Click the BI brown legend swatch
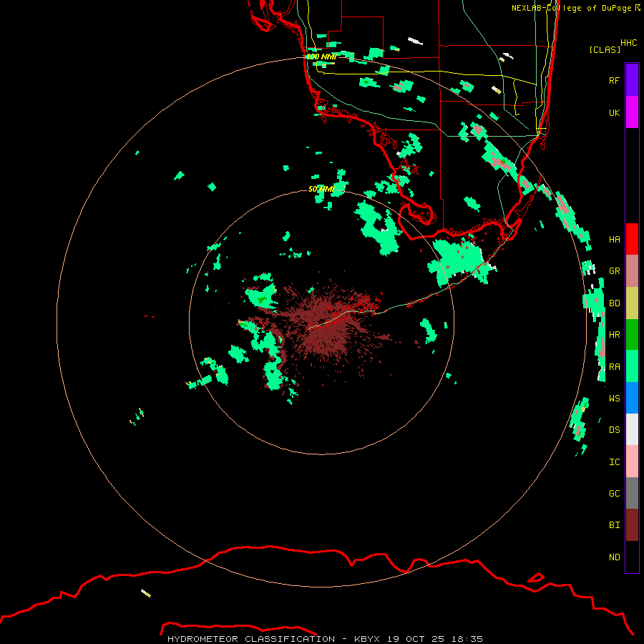 pyautogui.click(x=632, y=525)
